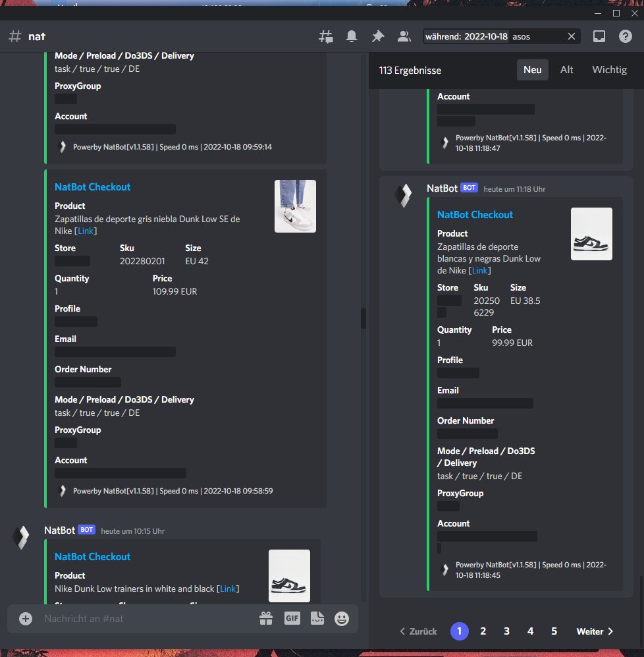Screen dimensions: 644x657
Task: Open the emoji picker
Action: (x=342, y=619)
